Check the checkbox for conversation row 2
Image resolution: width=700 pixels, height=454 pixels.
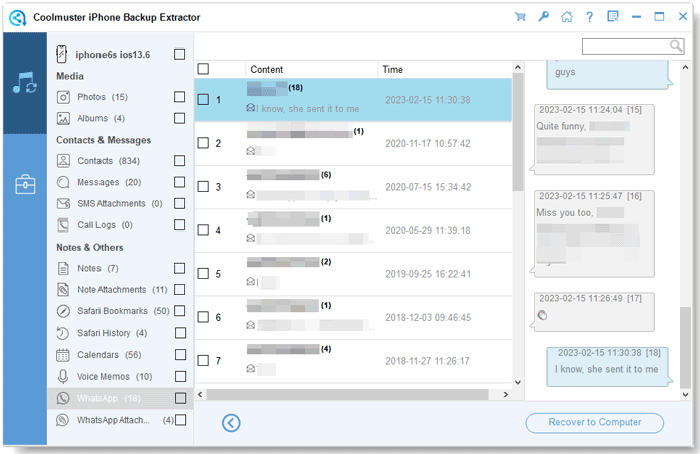203,143
